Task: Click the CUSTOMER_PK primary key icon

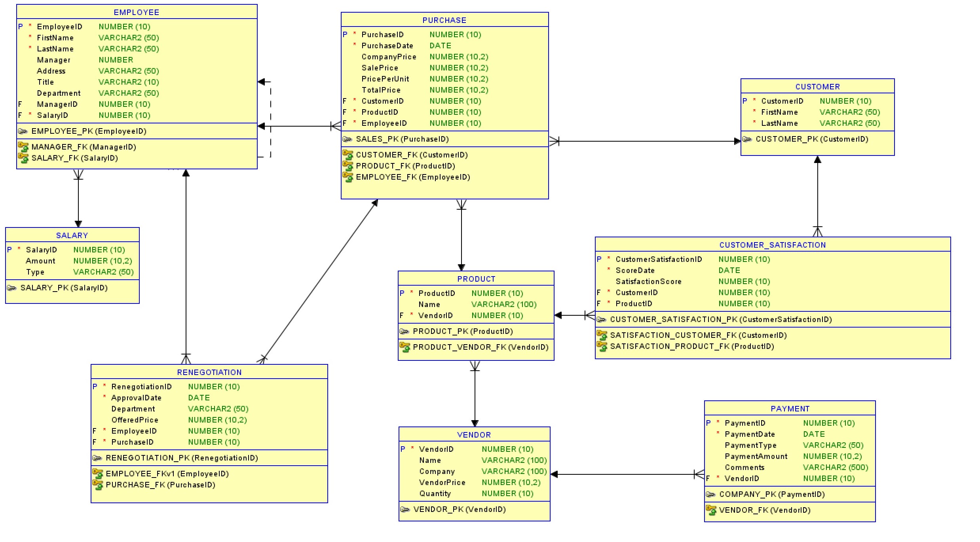Action: [x=747, y=139]
